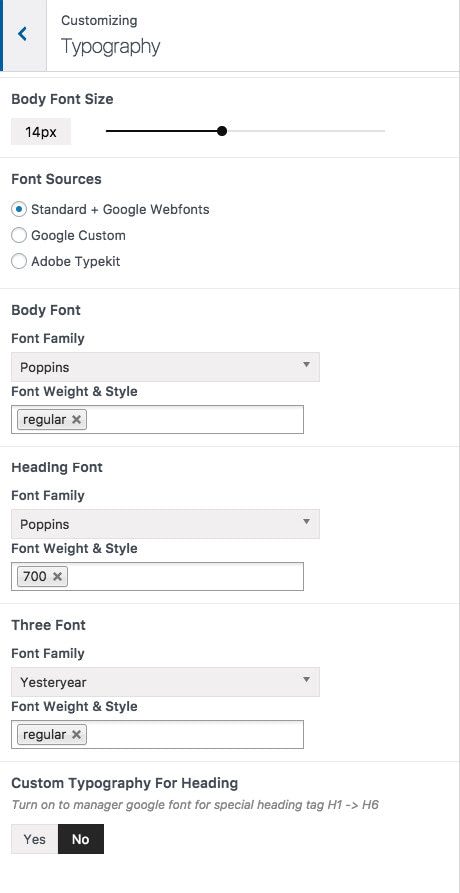This screenshot has width=460, height=893.
Task: Remove the regular tag in Body Font
Action: click(x=76, y=420)
